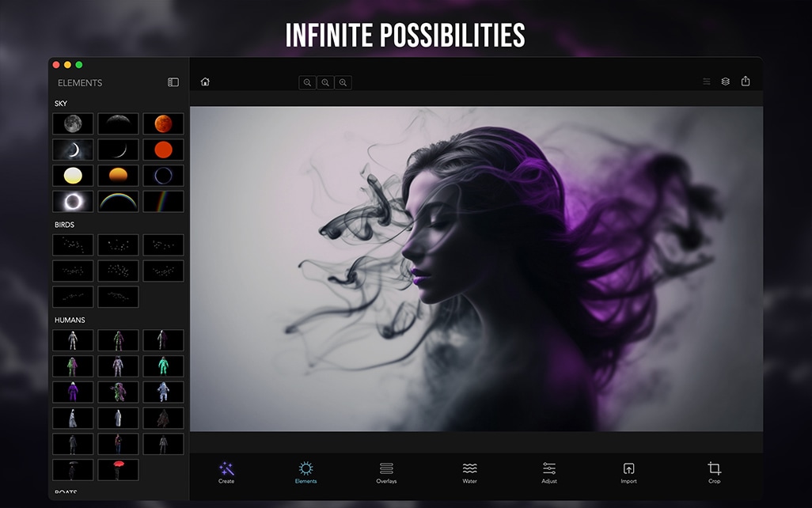Add the dark red cloaked figure
The height and width of the screenshot is (508, 812).
(163, 418)
